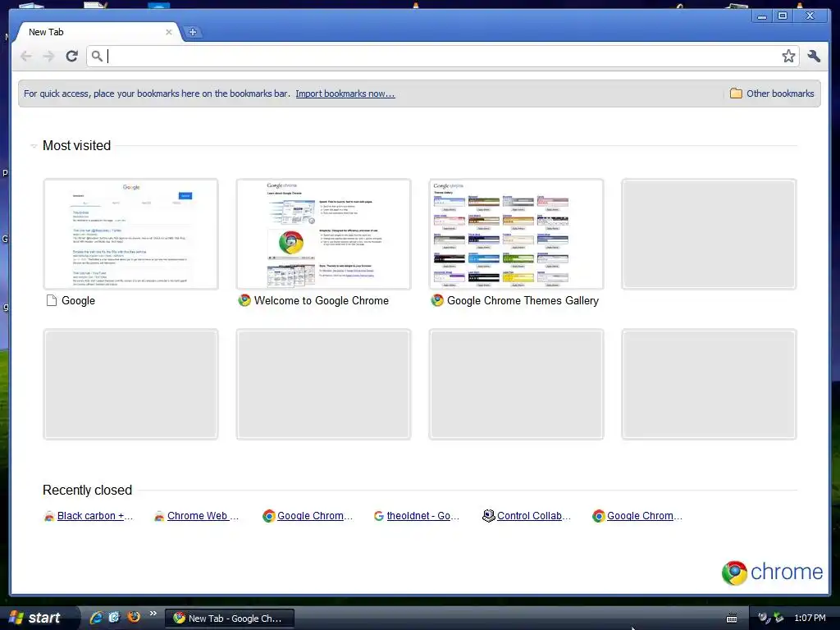Open the Google thumbnail

(130, 234)
